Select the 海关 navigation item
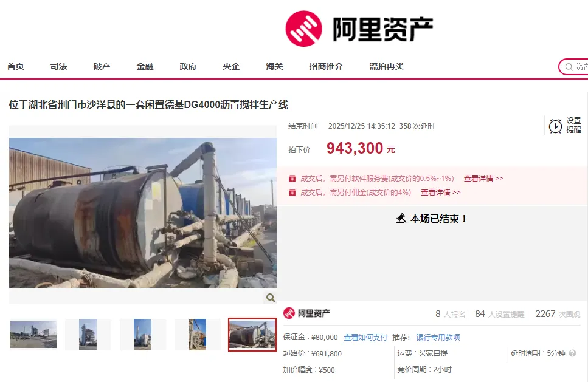 tap(274, 66)
